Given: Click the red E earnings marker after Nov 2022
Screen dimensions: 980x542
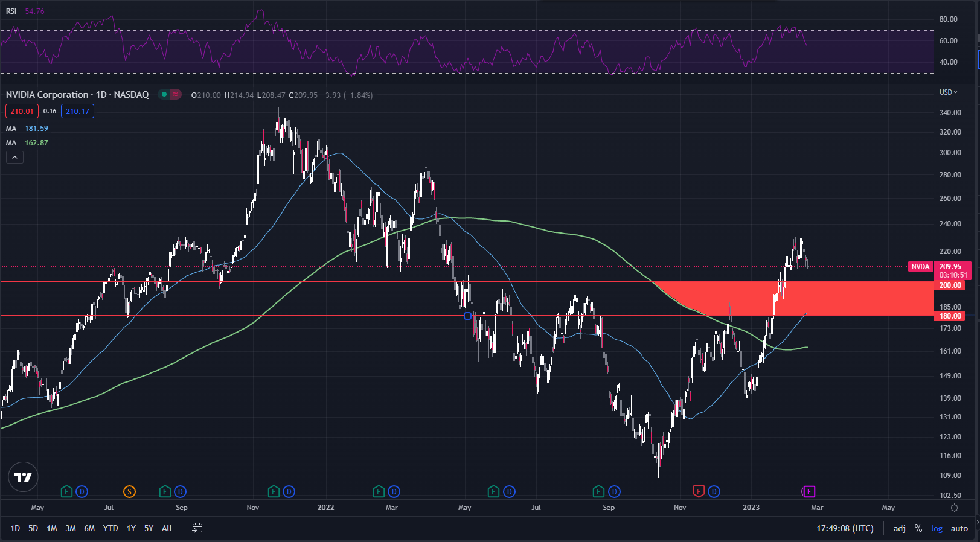Looking at the screenshot, I should pyautogui.click(x=699, y=492).
